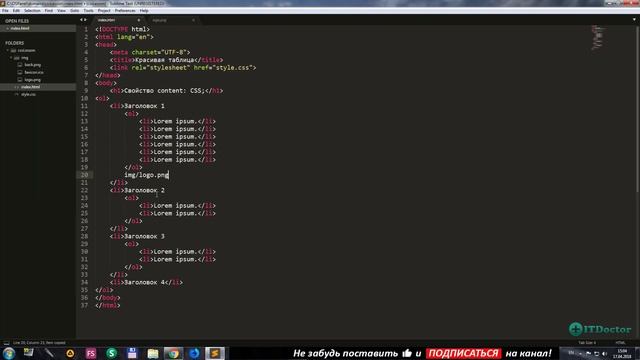Click Заголовок 1 on line 11

(x=144, y=106)
